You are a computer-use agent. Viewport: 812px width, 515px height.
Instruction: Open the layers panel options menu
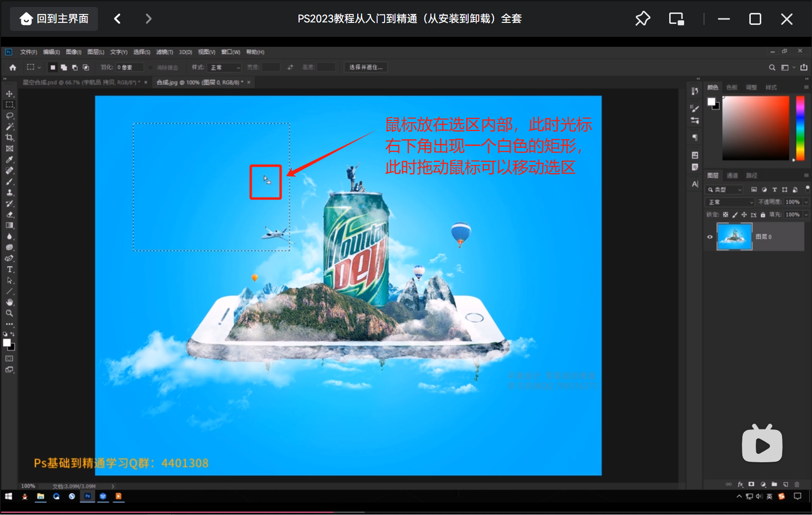(x=806, y=176)
